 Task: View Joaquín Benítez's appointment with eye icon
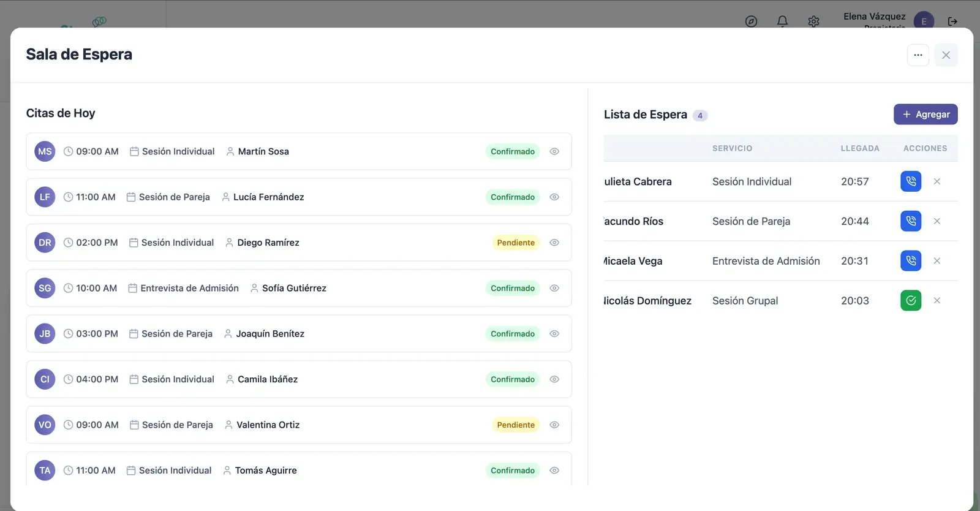click(554, 334)
